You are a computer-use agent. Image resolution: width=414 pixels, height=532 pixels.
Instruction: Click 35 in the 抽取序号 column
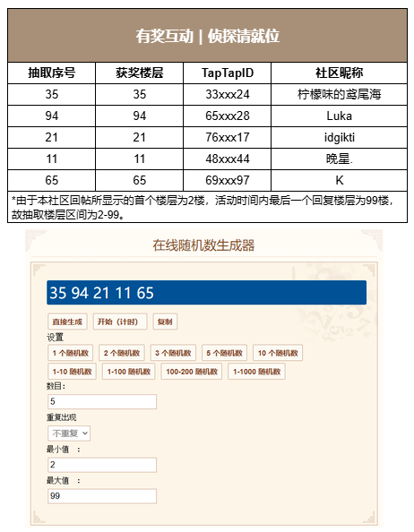tap(52, 94)
